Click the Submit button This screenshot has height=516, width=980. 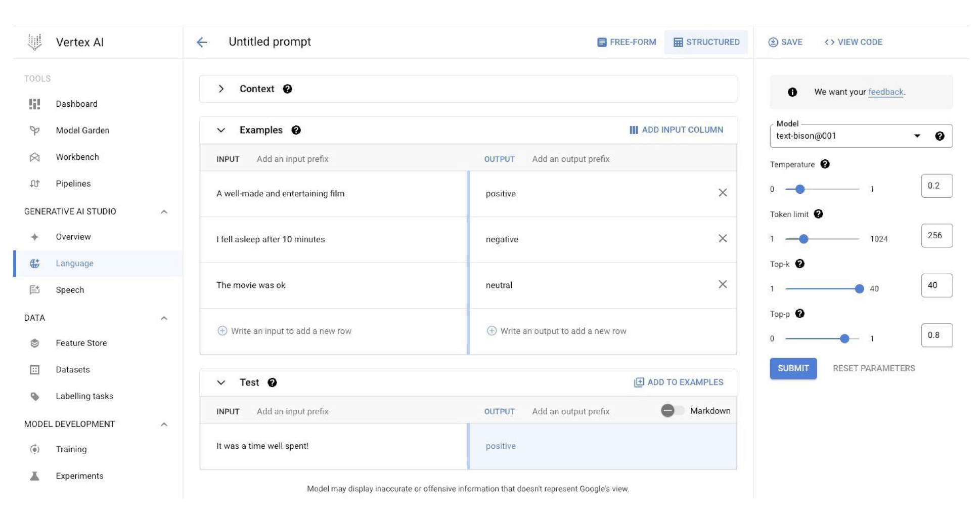[x=793, y=368]
